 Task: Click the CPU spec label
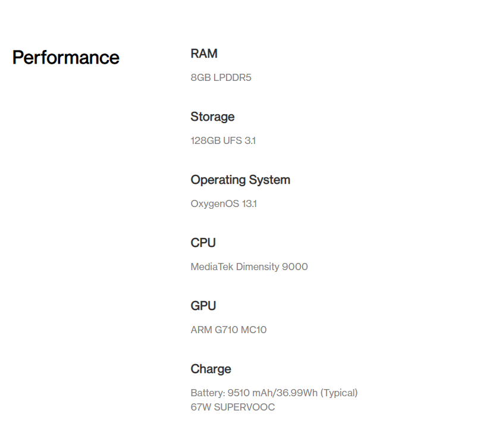(x=203, y=243)
